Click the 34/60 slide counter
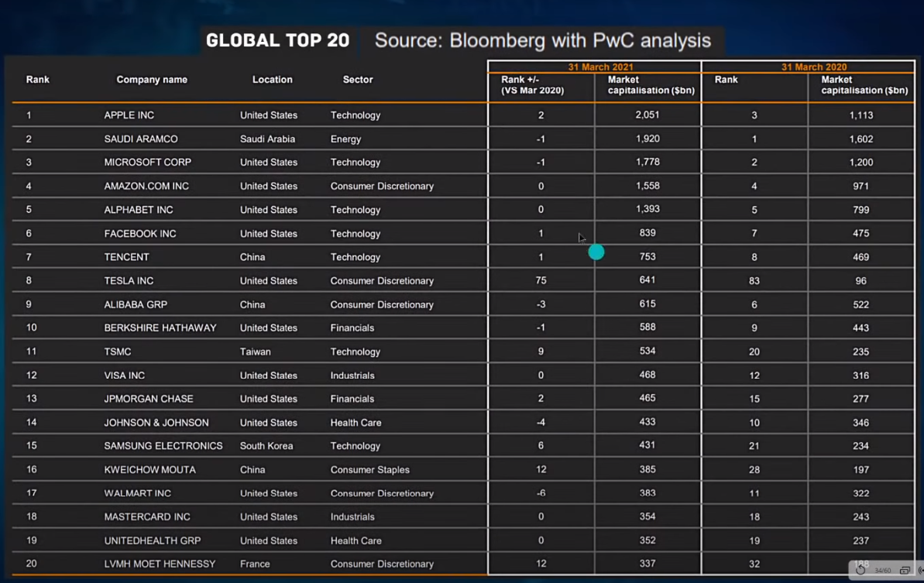 pos(883,570)
